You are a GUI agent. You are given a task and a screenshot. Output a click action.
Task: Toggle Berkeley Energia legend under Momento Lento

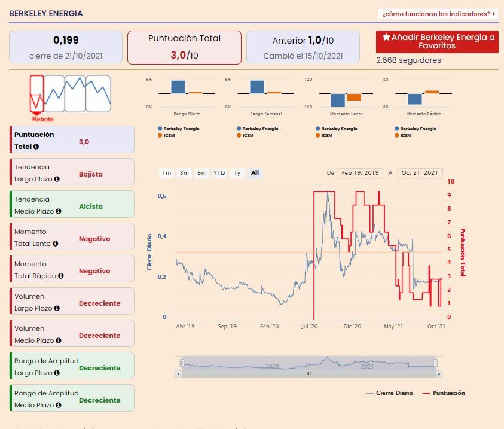pos(337,129)
